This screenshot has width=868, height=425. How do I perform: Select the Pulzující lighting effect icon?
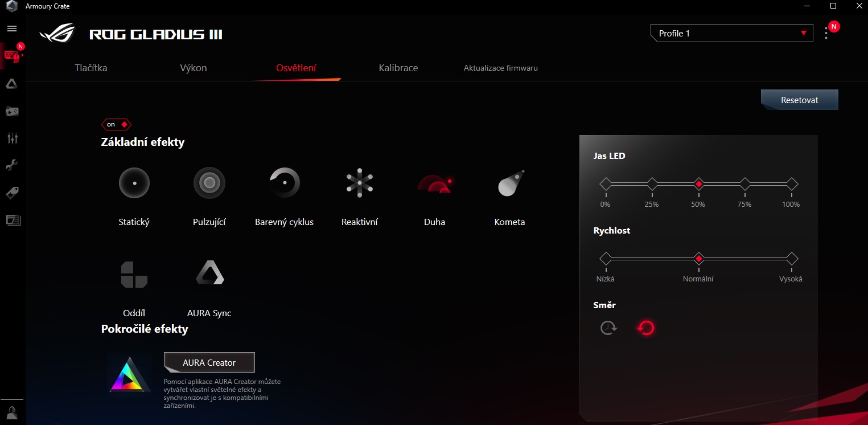(x=209, y=183)
